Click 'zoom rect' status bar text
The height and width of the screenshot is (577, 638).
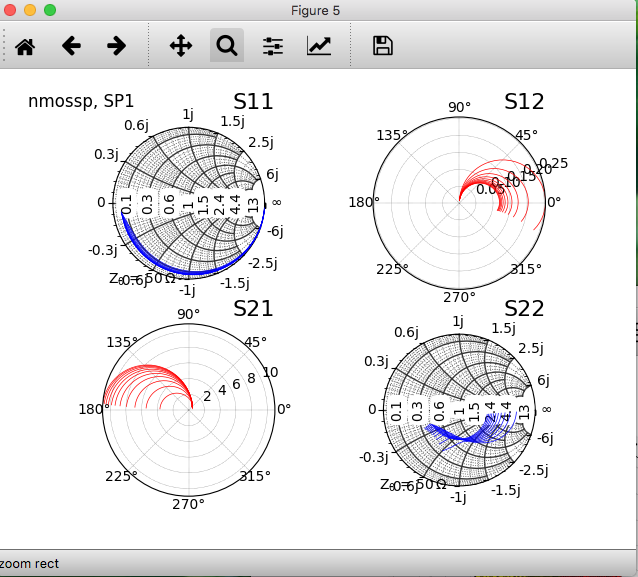coord(29,564)
